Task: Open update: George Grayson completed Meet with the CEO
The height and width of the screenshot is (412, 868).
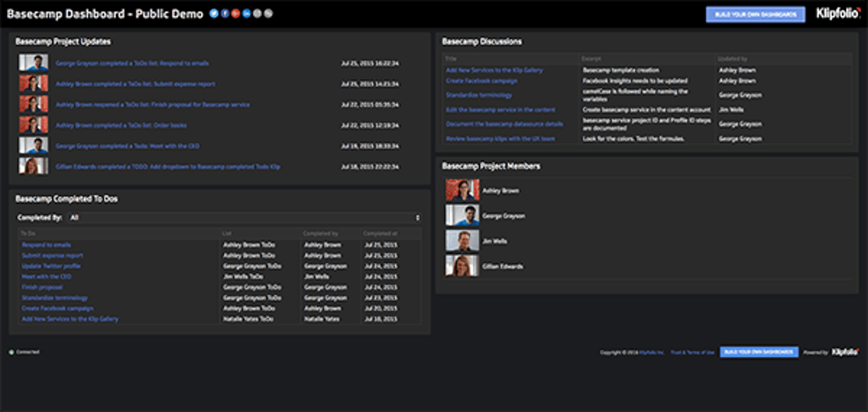Action: point(127,146)
